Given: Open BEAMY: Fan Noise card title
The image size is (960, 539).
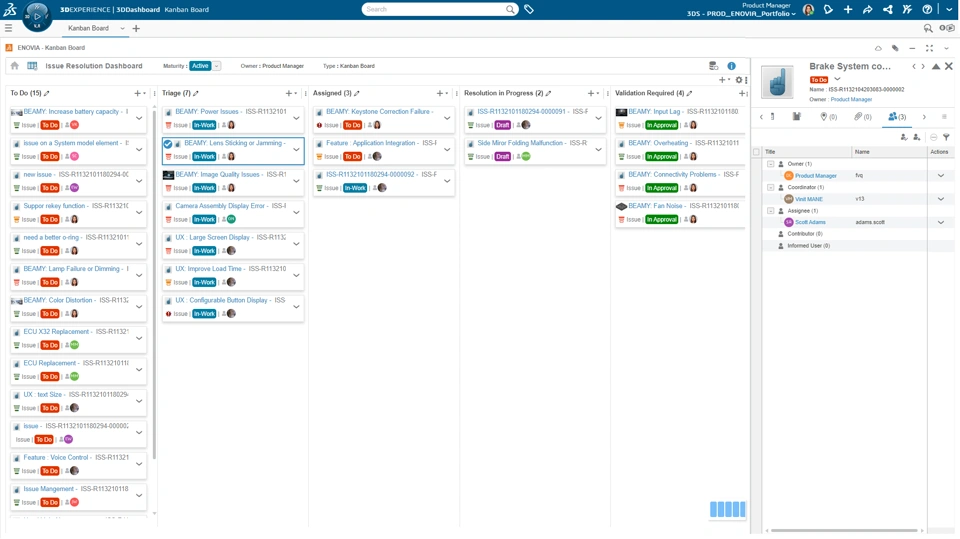Looking at the screenshot, I should pos(654,206).
